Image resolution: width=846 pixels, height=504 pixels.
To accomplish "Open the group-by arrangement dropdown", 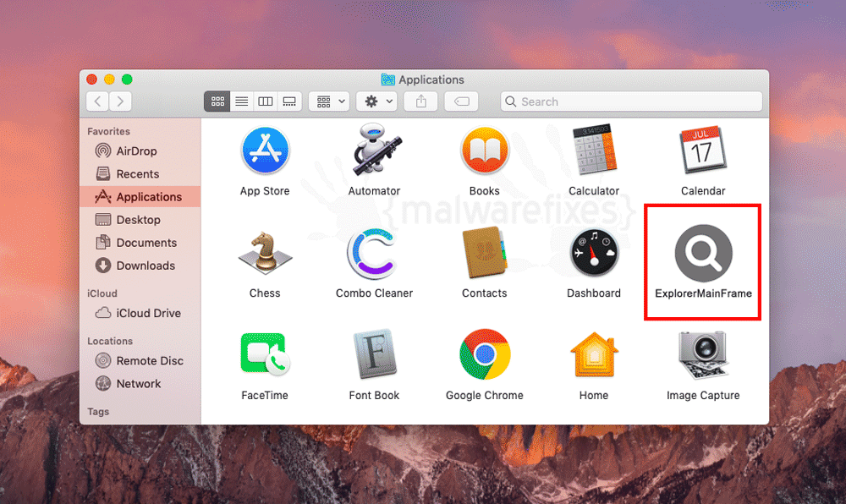I will click(x=329, y=101).
